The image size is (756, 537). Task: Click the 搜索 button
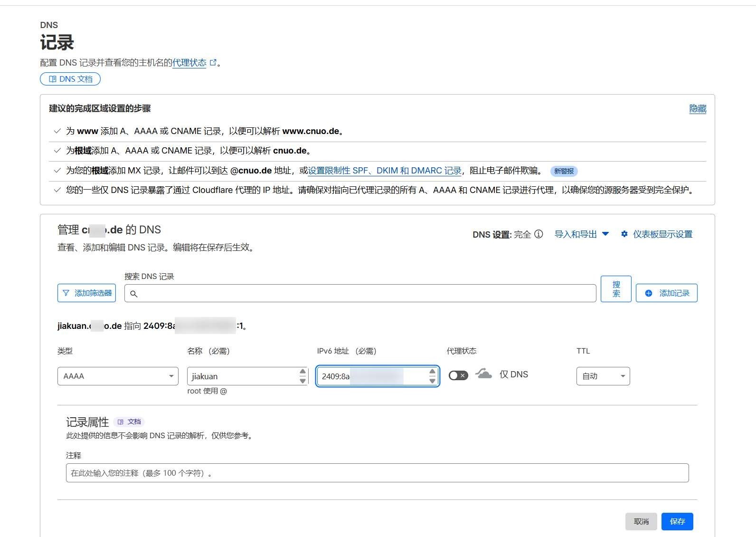pos(616,289)
